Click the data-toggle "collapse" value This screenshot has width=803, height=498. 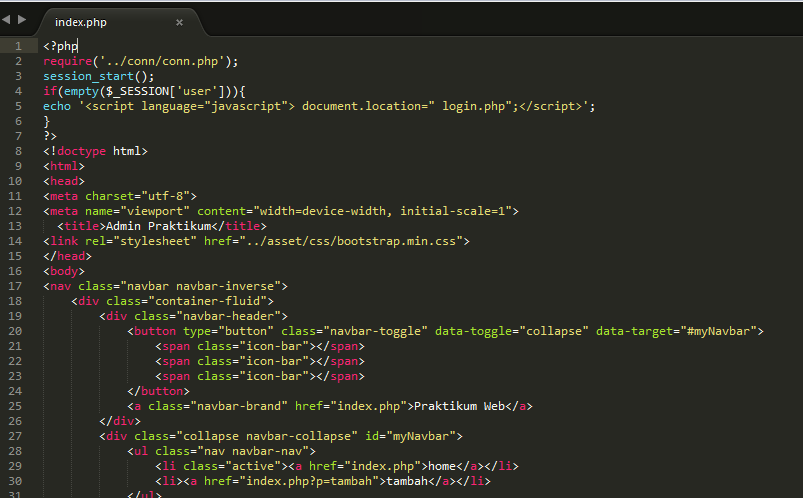pos(554,331)
